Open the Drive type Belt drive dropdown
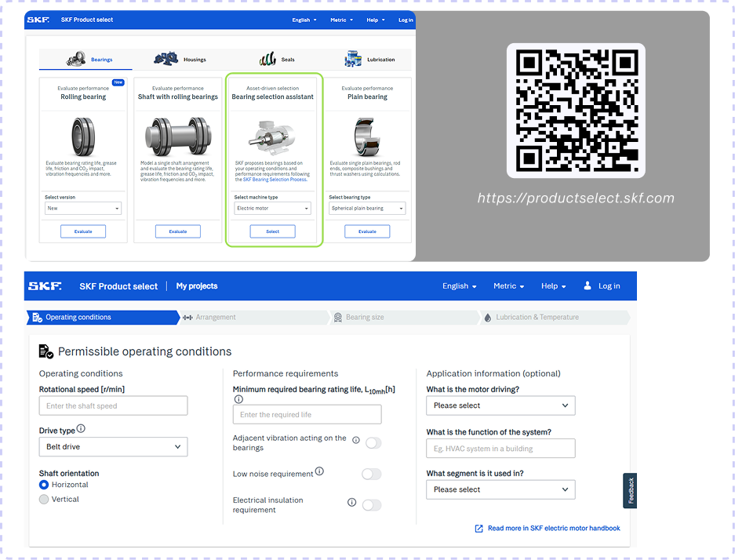 pyautogui.click(x=114, y=446)
